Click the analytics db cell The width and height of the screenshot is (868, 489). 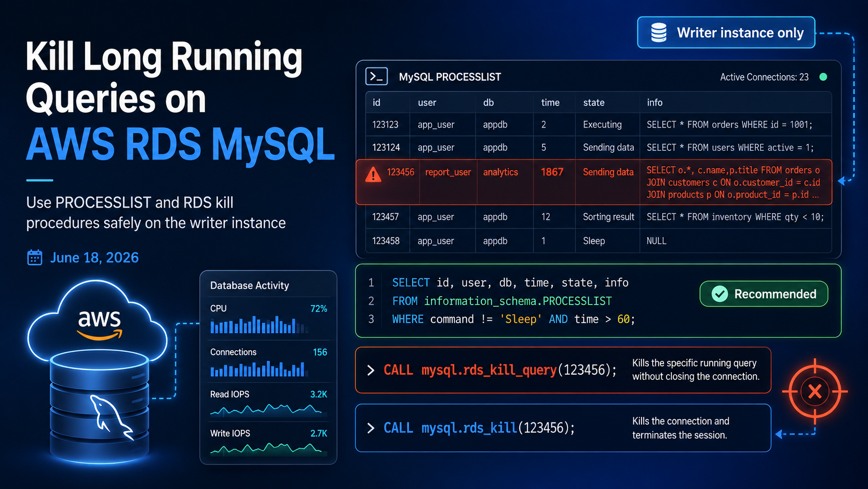[x=500, y=172]
